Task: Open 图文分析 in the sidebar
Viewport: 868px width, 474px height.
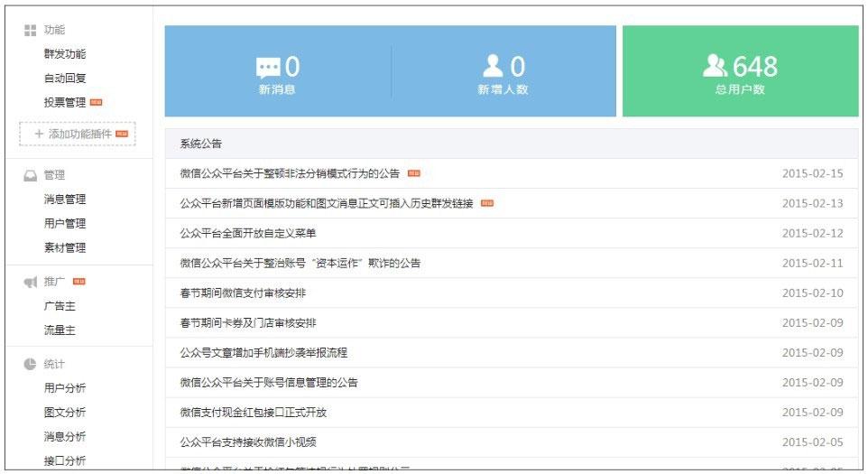Action: pos(65,413)
